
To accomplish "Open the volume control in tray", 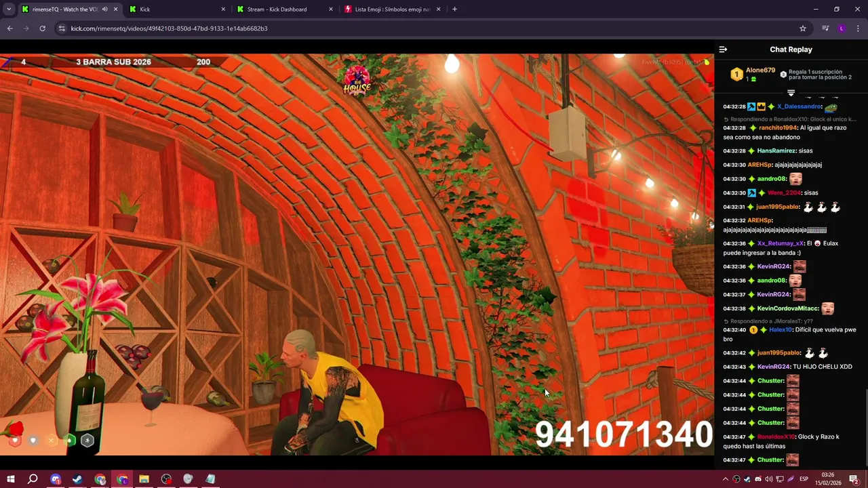I will pyautogui.click(x=768, y=479).
